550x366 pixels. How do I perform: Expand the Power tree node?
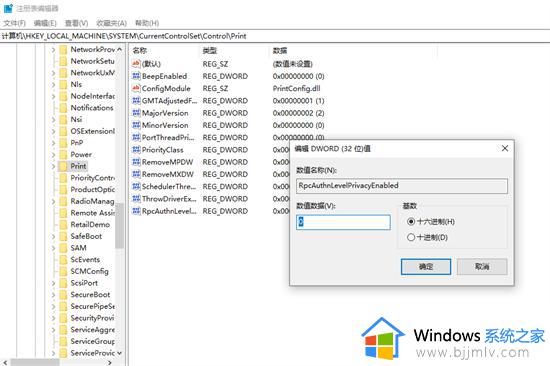click(53, 155)
